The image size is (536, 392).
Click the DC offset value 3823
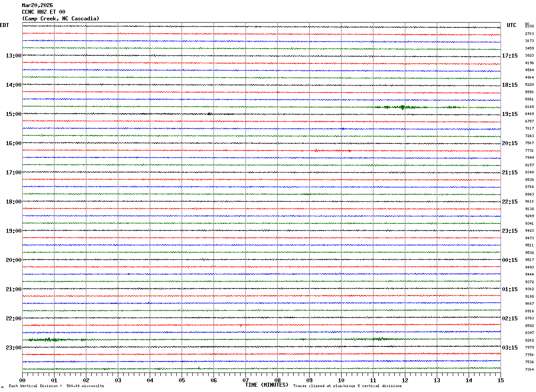(529, 56)
